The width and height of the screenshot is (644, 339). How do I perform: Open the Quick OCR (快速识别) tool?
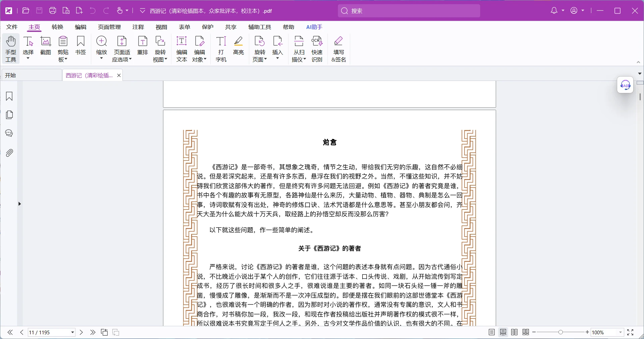point(317,49)
